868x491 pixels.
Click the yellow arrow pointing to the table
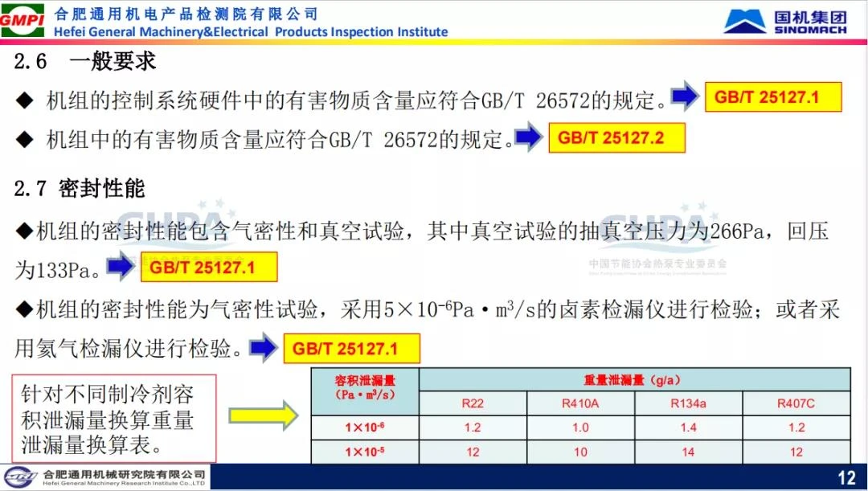(x=263, y=415)
